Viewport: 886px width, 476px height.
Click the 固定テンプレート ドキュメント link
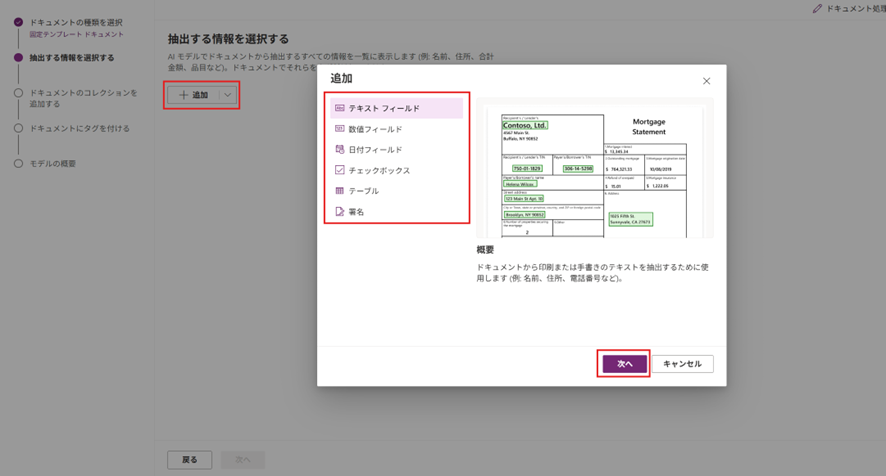point(76,34)
